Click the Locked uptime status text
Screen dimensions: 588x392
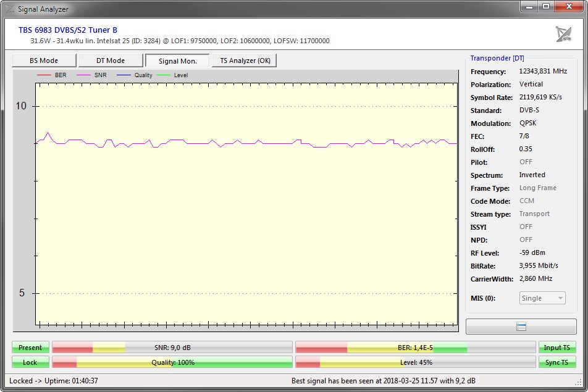click(54, 381)
